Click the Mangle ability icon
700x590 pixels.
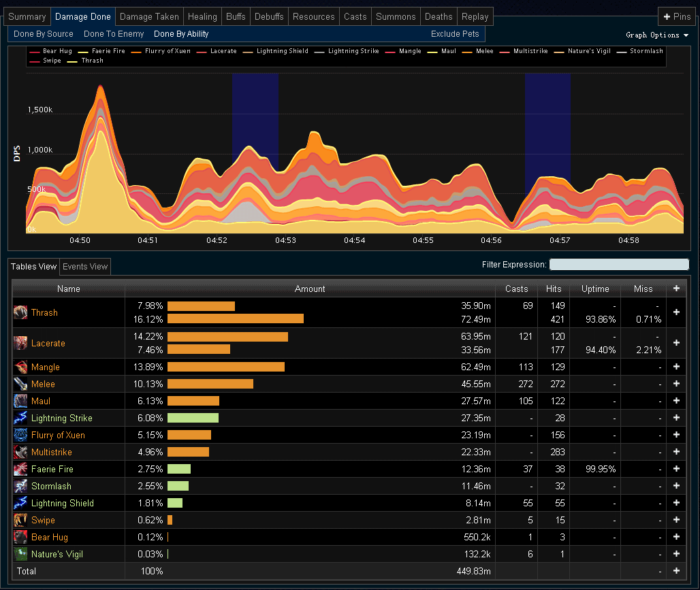20,367
